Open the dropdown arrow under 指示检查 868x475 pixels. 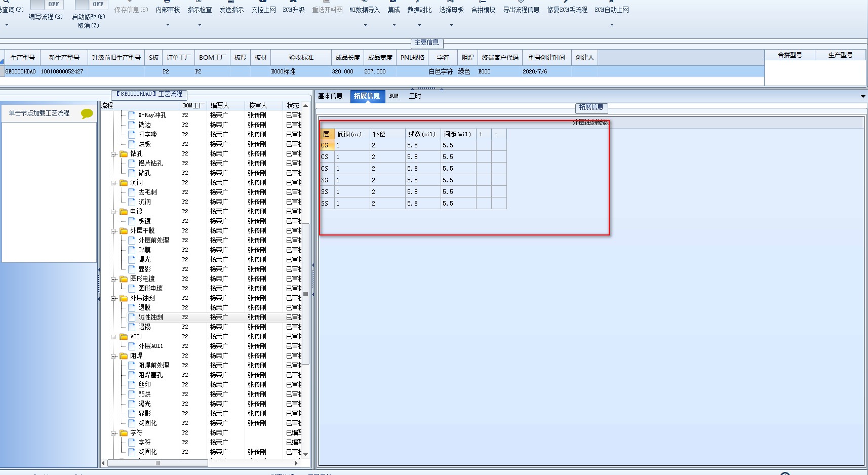coord(200,25)
